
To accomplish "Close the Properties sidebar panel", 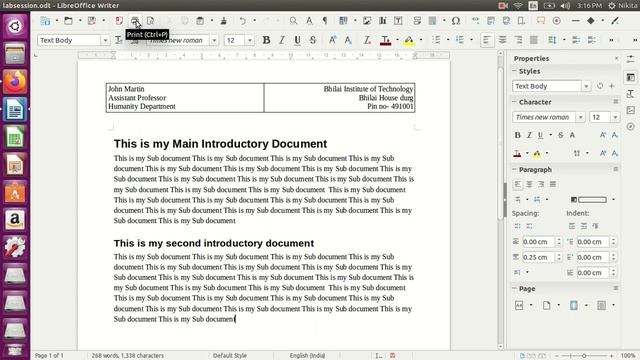I will tap(616, 58).
